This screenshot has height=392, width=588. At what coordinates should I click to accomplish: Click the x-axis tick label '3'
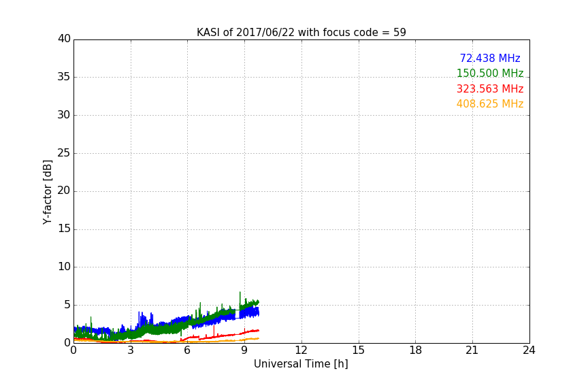pos(131,350)
